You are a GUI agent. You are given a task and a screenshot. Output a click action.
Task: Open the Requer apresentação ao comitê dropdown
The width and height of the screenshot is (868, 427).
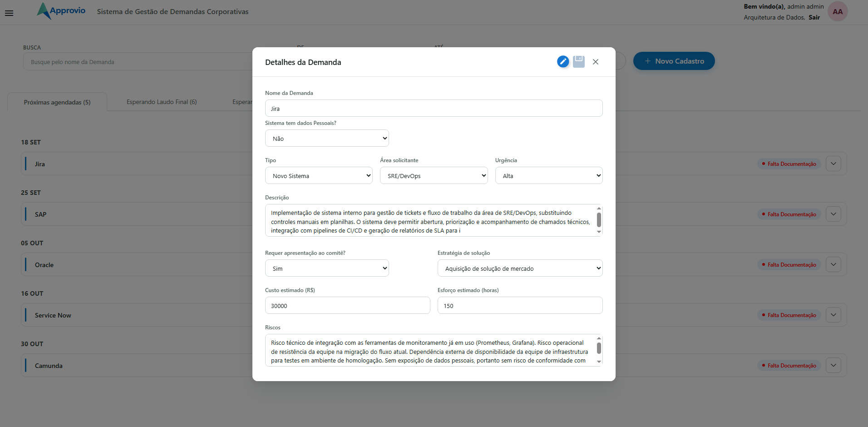click(327, 268)
